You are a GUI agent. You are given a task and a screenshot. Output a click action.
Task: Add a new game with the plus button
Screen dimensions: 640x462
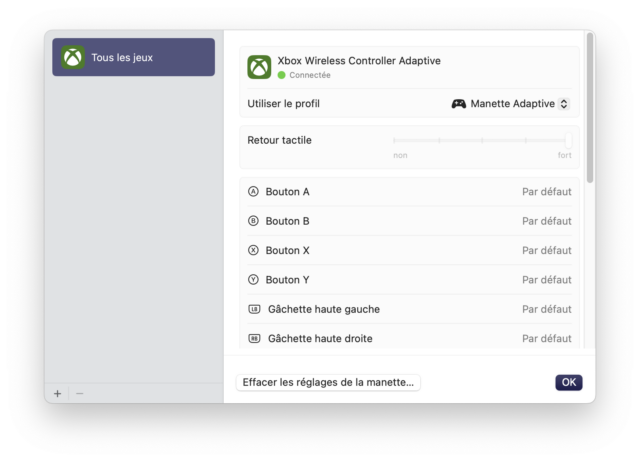[x=58, y=393]
